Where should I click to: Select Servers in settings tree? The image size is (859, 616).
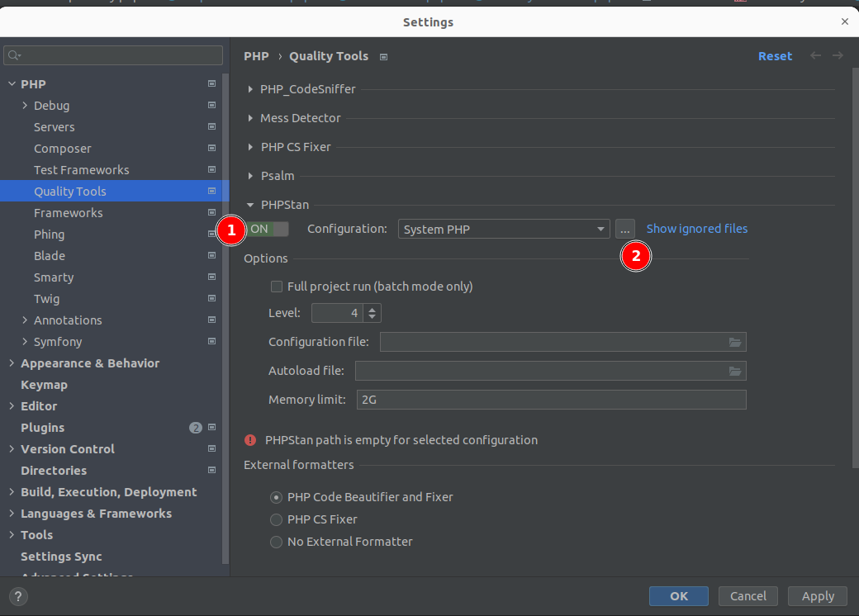(x=55, y=127)
